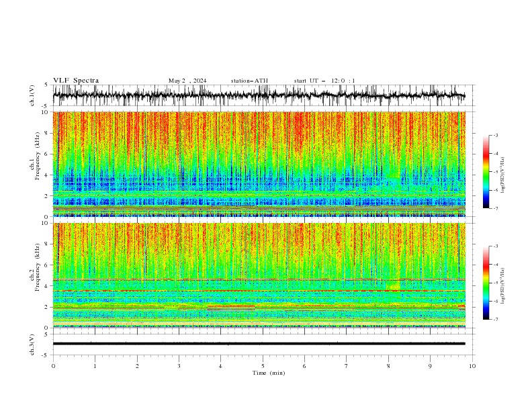The height and width of the screenshot is (411, 532).
Task: Click the ch.3(V) axis label
Action: click(x=32, y=345)
